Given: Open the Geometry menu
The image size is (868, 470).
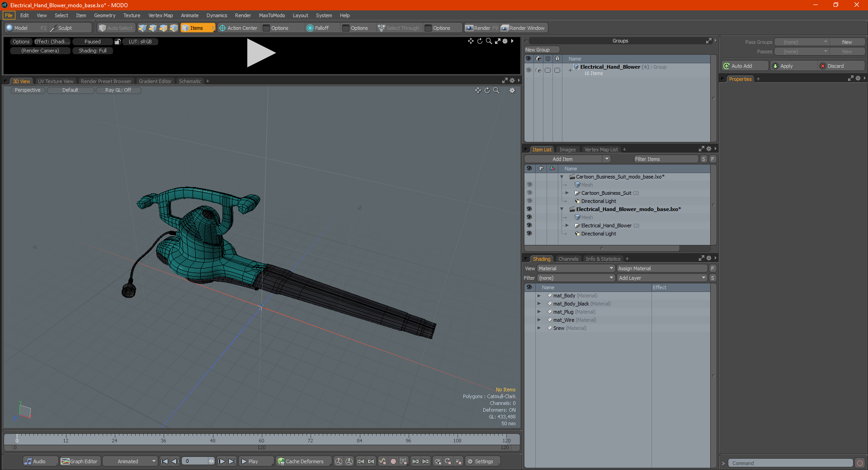Looking at the screenshot, I should (104, 15).
